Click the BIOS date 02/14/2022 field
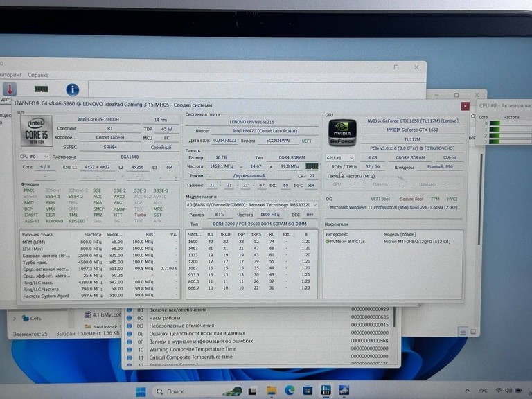The height and width of the screenshot is (399, 532). pyautogui.click(x=224, y=140)
